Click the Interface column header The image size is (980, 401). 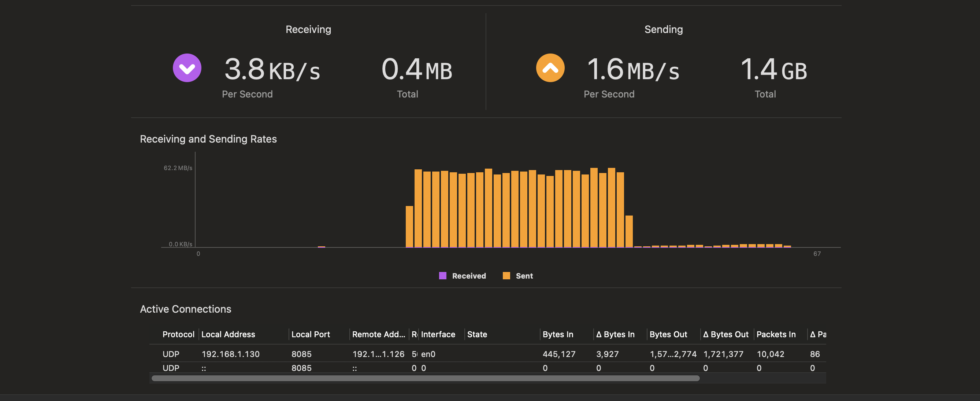pyautogui.click(x=438, y=334)
